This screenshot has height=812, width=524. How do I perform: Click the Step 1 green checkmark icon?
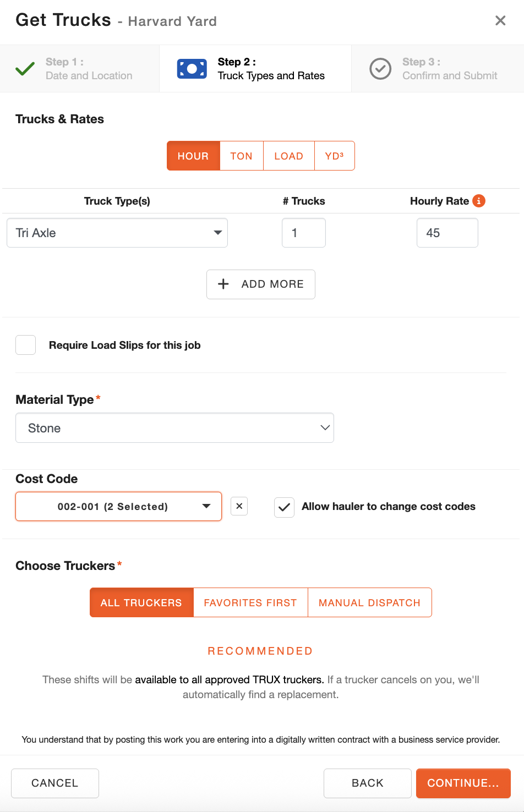(x=25, y=69)
